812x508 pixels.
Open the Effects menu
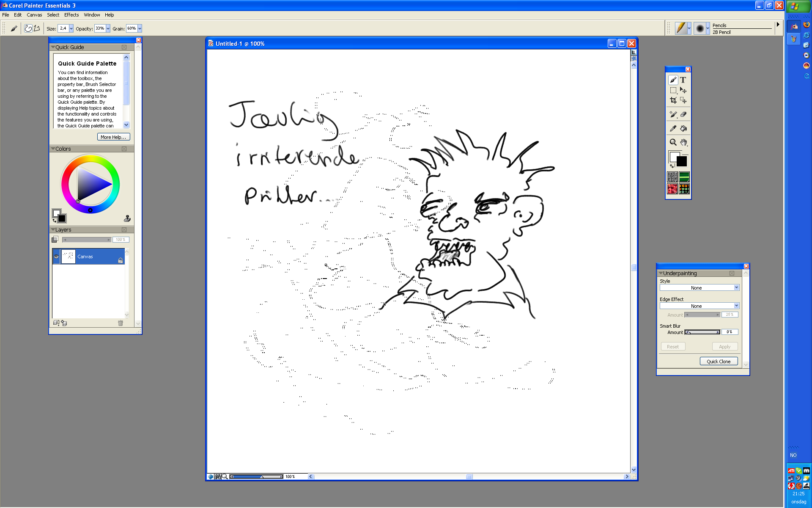tap(71, 15)
